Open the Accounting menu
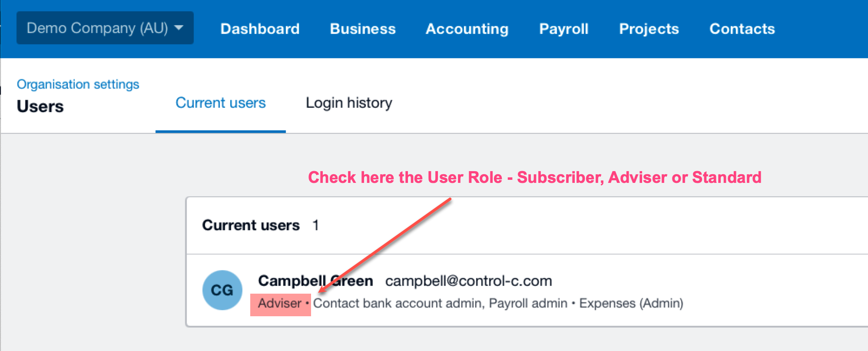 pyautogui.click(x=467, y=29)
